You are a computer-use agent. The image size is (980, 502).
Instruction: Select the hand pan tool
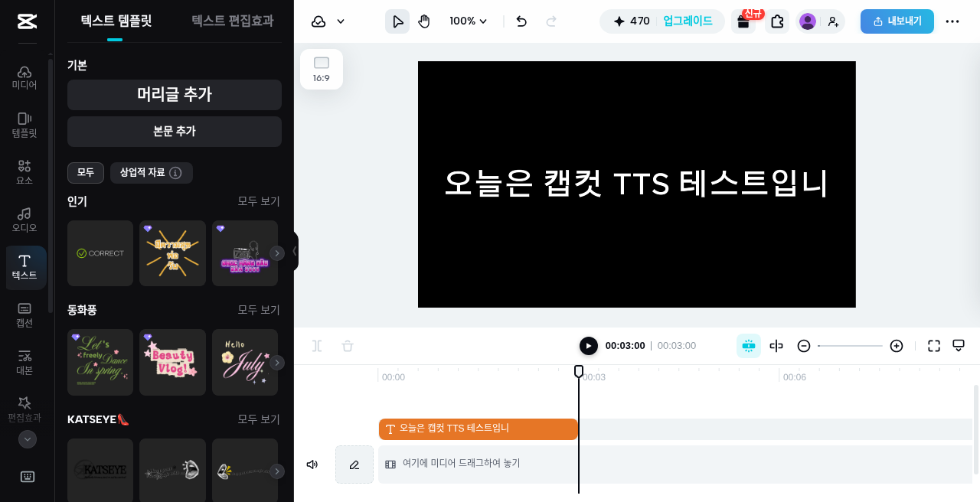pos(424,21)
